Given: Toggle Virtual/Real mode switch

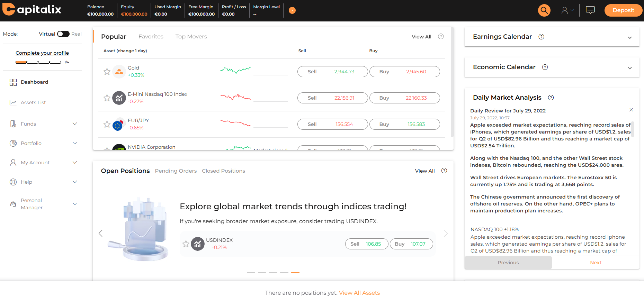Looking at the screenshot, I should click(63, 34).
